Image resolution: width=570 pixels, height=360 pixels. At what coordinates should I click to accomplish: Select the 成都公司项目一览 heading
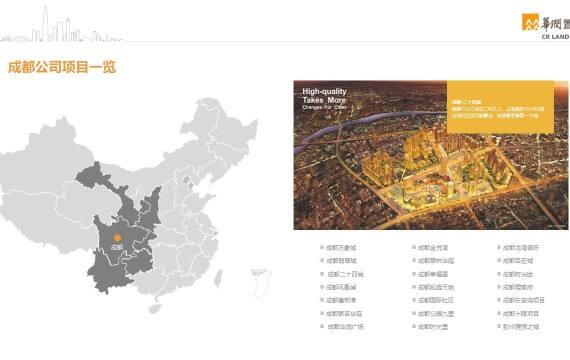coord(62,67)
